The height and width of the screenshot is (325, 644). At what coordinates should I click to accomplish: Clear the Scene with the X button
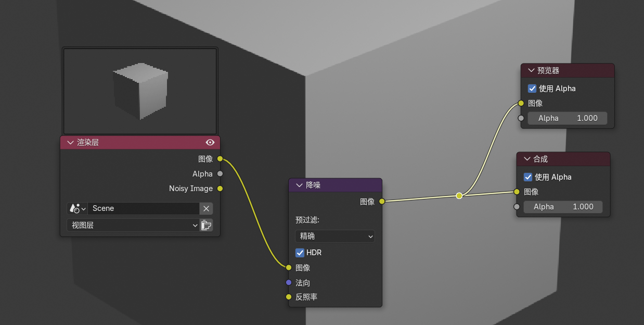tap(207, 208)
